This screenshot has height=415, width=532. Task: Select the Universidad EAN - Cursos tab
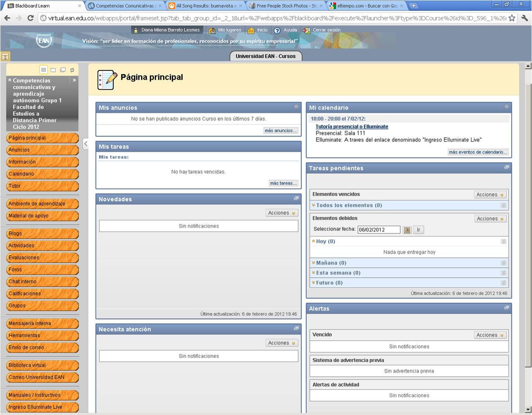coord(265,56)
